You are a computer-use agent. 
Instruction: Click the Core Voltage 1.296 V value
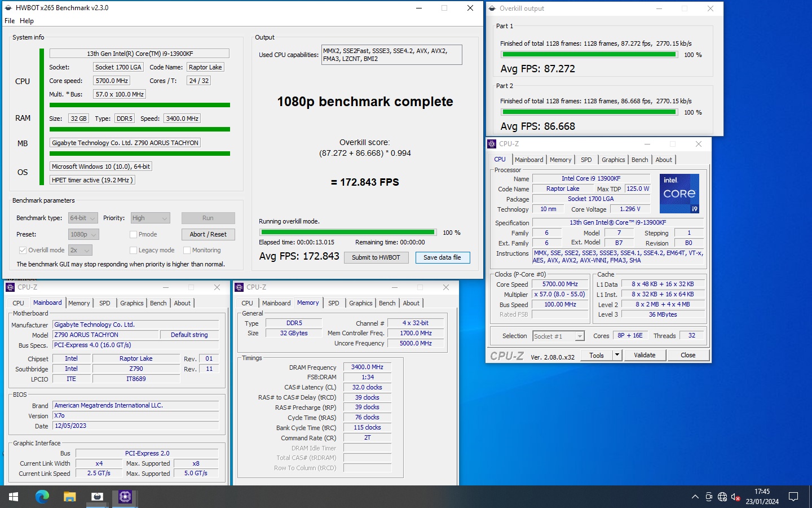click(x=630, y=209)
